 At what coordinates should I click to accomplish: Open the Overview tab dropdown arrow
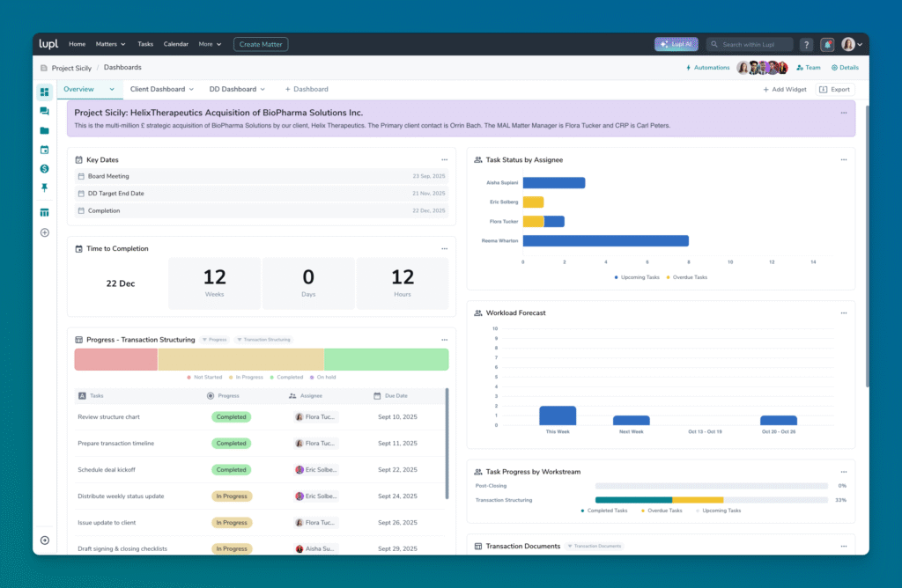pyautogui.click(x=112, y=89)
